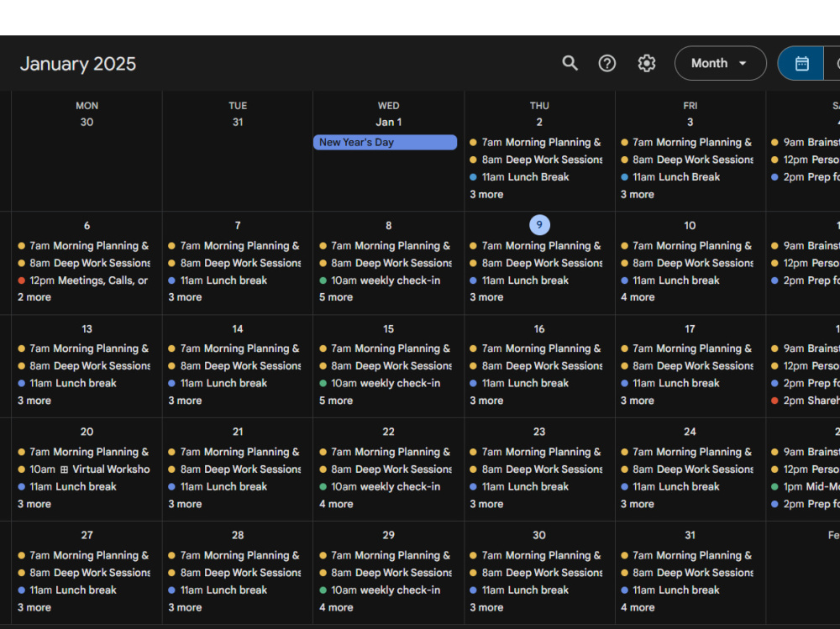Open day view for date 16
Viewport: 840px width, 629px height.
click(x=539, y=329)
